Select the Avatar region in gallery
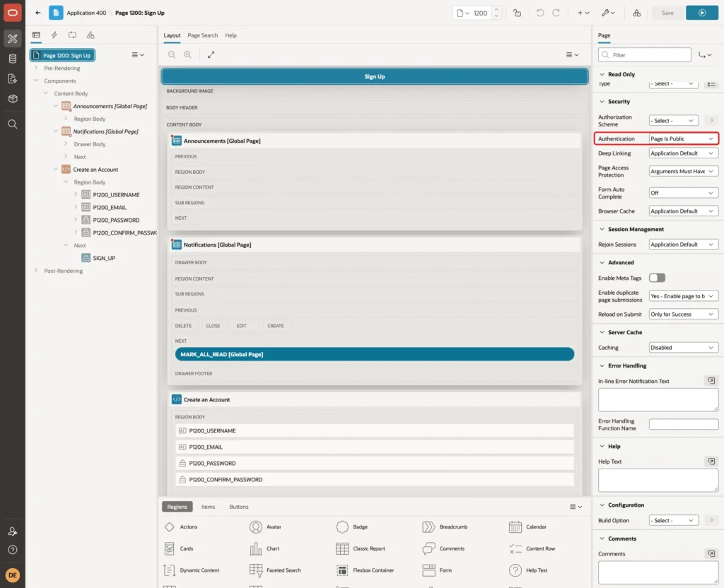The image size is (724, 588). point(266,527)
